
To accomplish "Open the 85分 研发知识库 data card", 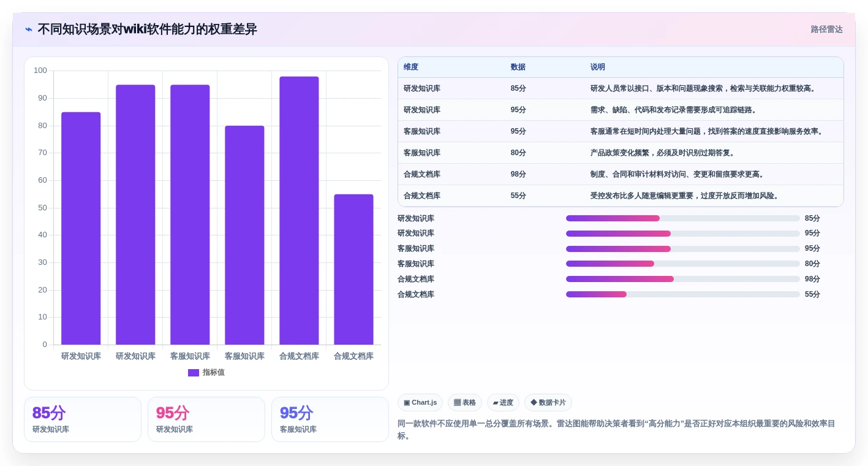I will click(83, 419).
